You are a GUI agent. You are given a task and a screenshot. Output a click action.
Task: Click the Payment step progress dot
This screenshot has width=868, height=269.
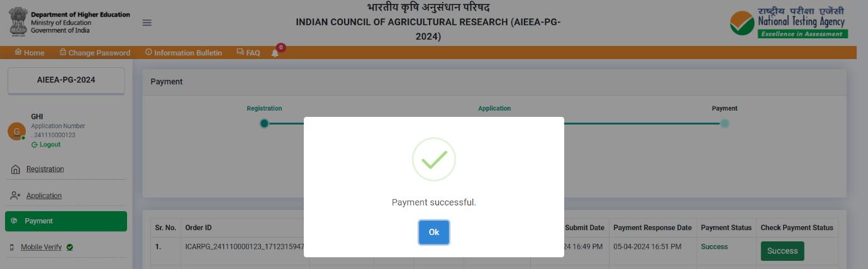(x=725, y=123)
